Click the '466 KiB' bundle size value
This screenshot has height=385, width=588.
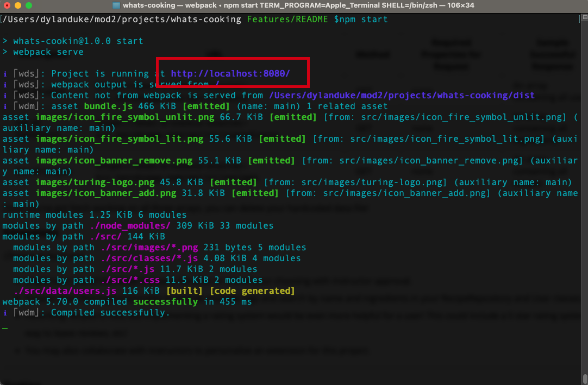[x=157, y=106]
